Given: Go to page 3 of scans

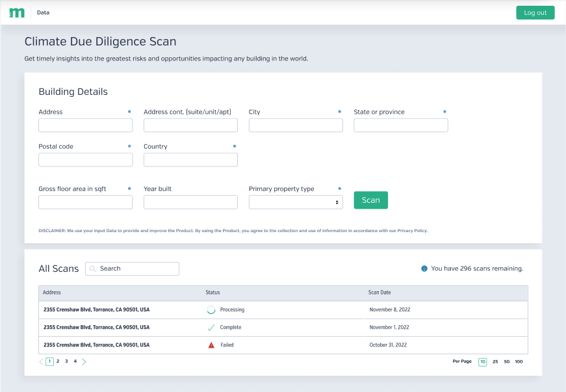Looking at the screenshot, I should [66, 361].
